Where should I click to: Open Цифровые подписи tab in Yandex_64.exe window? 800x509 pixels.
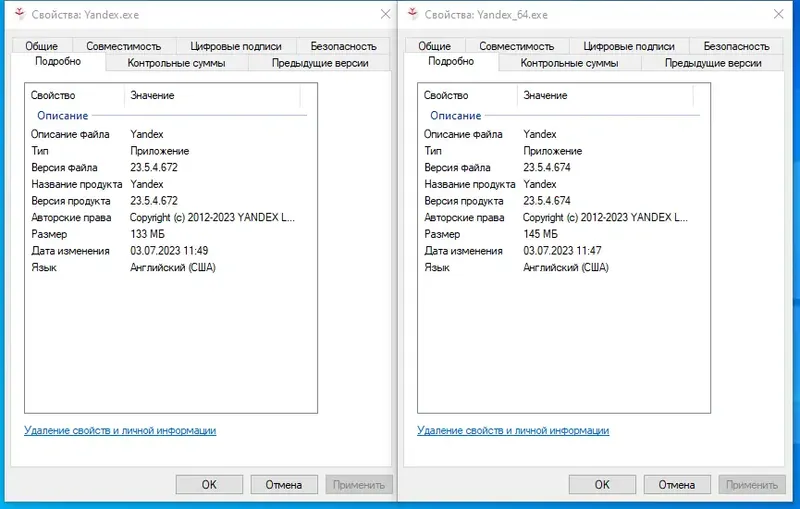point(629,46)
